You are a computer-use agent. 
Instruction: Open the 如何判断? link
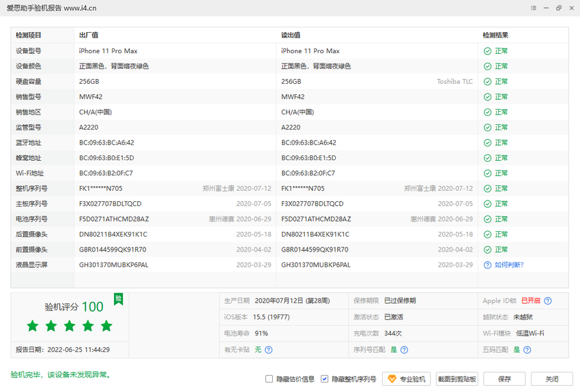[x=509, y=265]
